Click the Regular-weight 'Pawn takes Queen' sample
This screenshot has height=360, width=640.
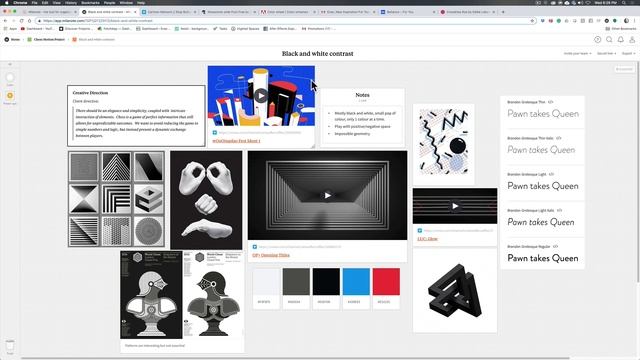(543, 258)
